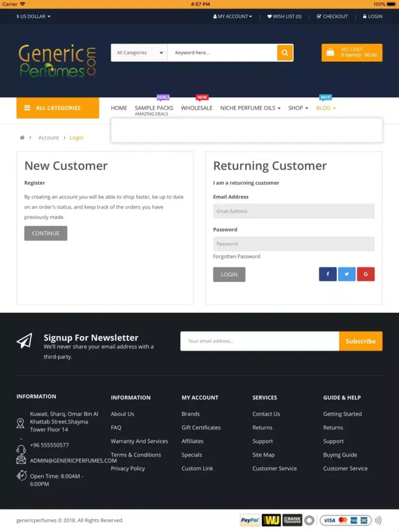Viewport: 399px width, 532px height.
Task: Click the heart Wish List icon
Action: [269, 16]
